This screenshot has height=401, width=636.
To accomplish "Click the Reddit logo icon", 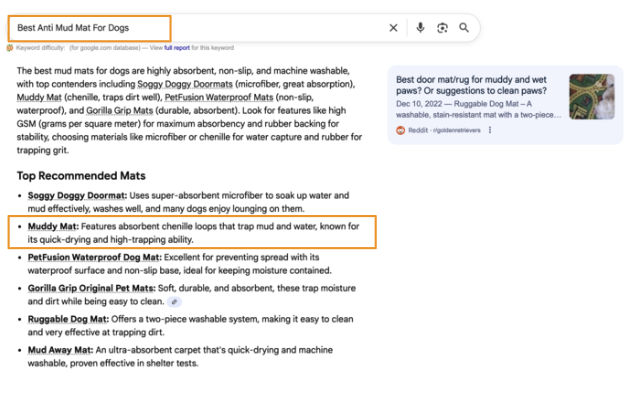I will [x=400, y=130].
